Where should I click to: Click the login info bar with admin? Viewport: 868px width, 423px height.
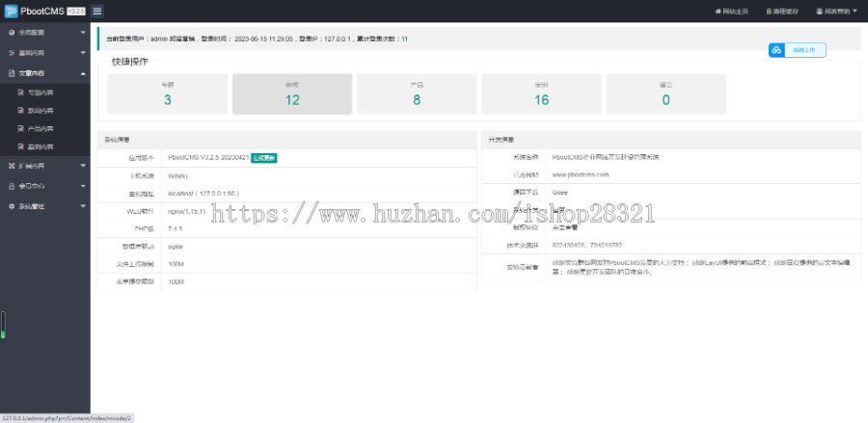tap(478, 40)
